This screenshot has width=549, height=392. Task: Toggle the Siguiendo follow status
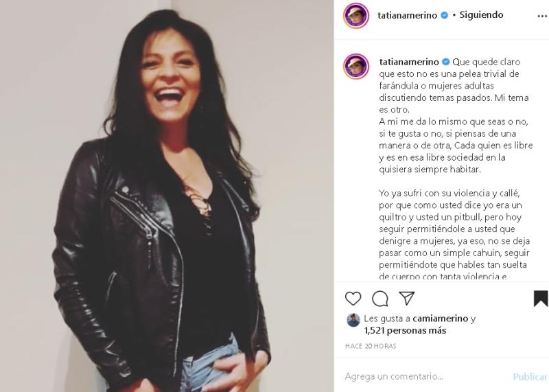click(481, 15)
